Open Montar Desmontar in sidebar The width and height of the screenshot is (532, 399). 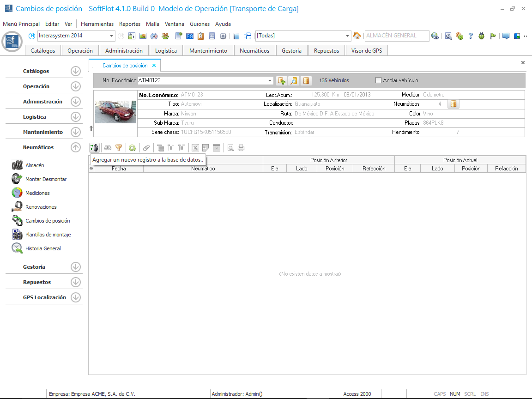[46, 179]
